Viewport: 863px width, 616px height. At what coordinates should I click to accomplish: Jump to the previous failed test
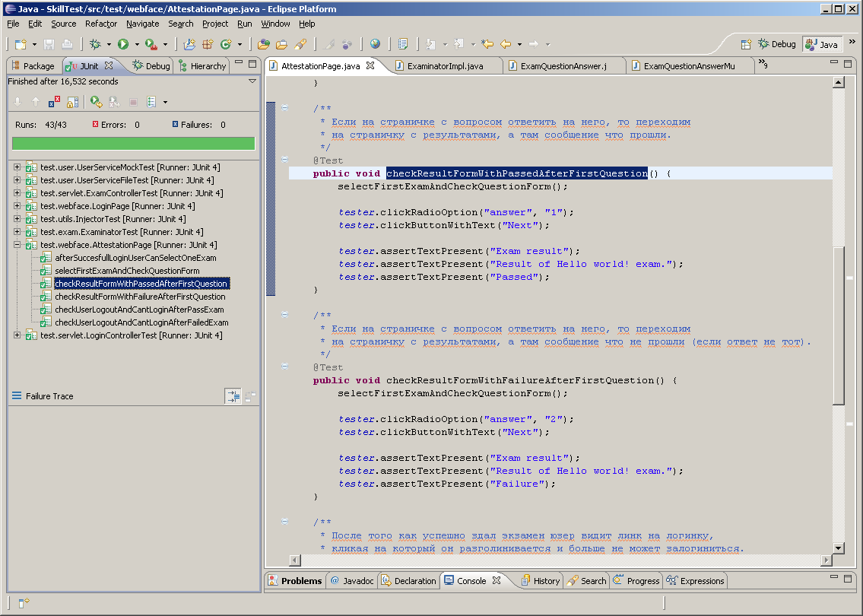(35, 101)
